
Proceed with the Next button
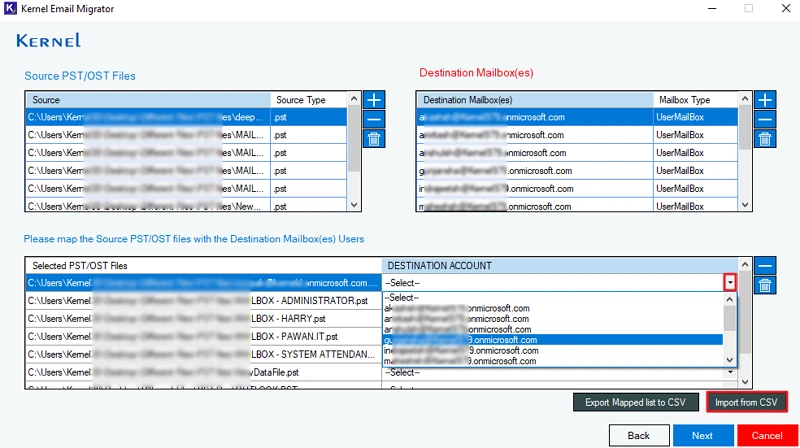click(703, 436)
